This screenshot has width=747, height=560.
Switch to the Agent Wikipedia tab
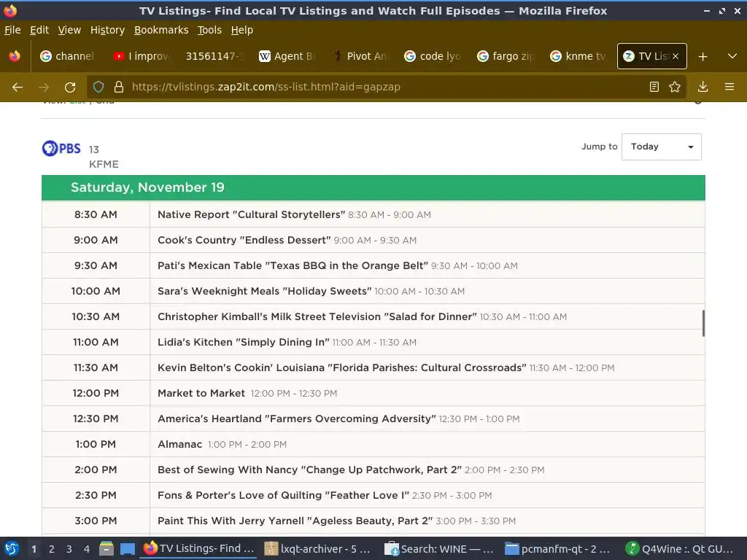pos(286,56)
